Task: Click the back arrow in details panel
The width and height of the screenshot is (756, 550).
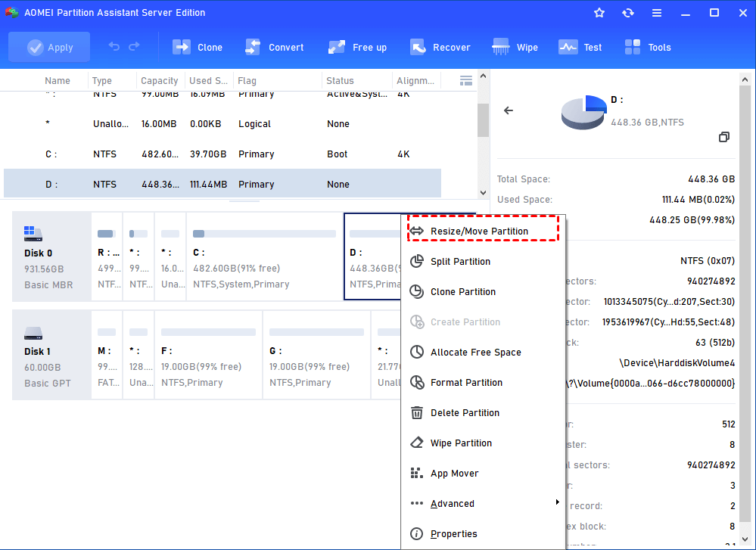Action: point(509,110)
